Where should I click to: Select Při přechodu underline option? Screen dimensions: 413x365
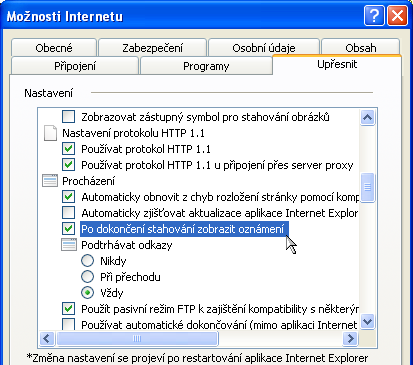87,277
